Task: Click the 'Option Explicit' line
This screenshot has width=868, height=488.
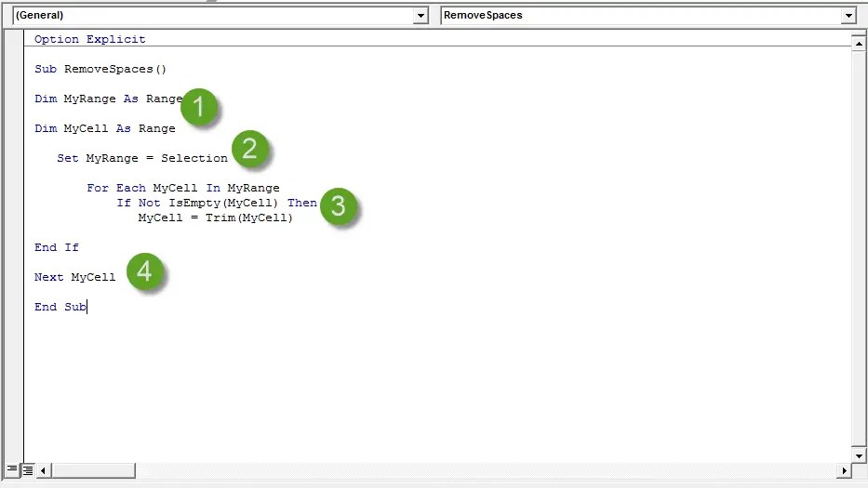Action: coord(89,39)
